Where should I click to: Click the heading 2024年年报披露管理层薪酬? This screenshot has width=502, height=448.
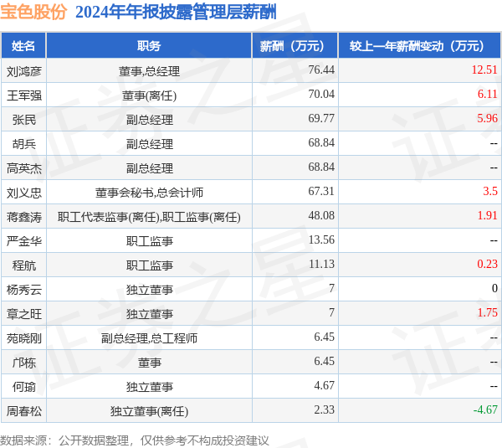pyautogui.click(x=176, y=13)
